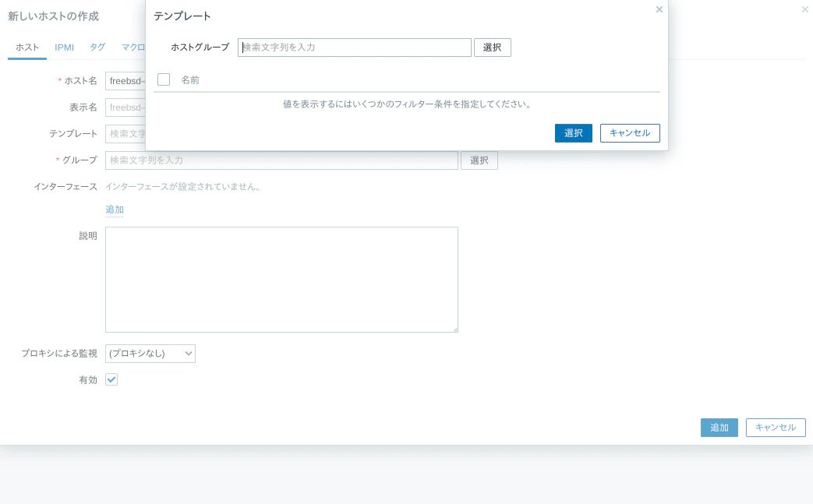Click 選択 next to ホストグループ
Viewport: 813px width, 504px height.
click(x=492, y=48)
